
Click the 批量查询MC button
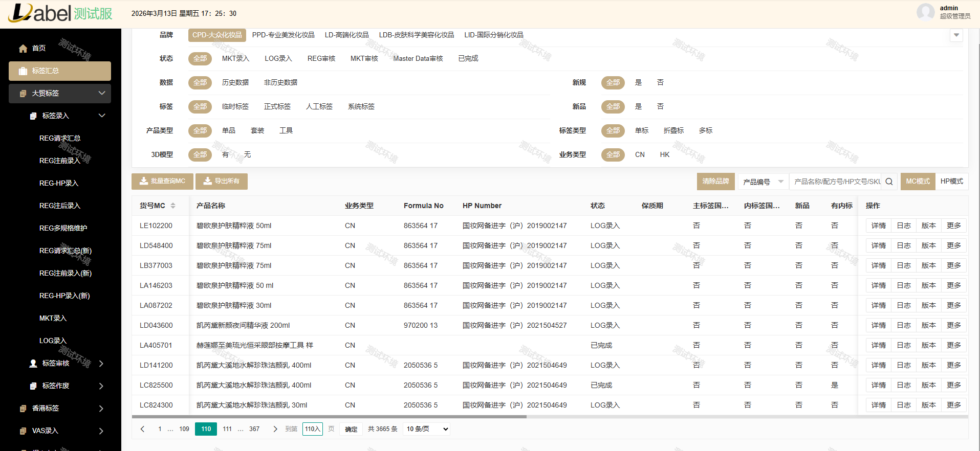coord(162,182)
